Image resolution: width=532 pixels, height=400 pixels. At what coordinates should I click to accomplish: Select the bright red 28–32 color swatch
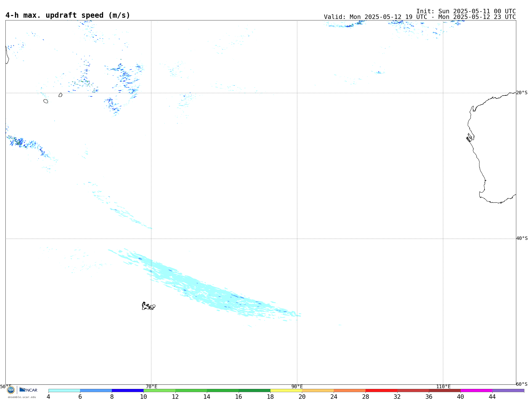[x=381, y=390]
